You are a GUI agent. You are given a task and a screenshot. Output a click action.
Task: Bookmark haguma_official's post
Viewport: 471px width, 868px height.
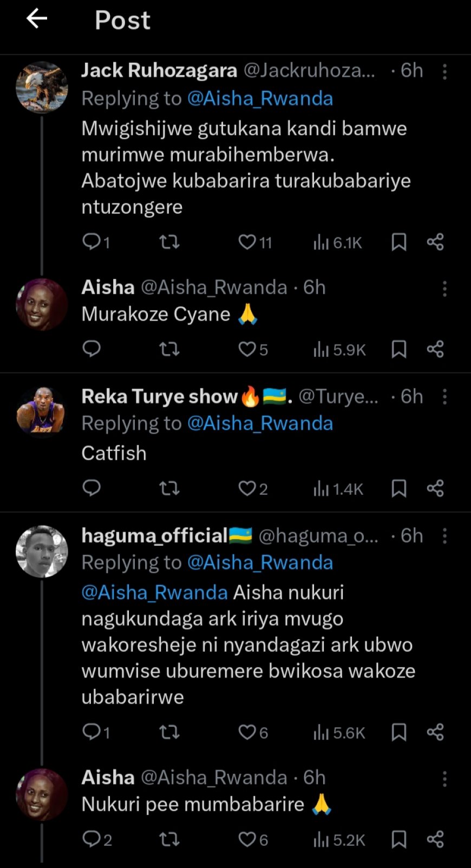coord(399,732)
